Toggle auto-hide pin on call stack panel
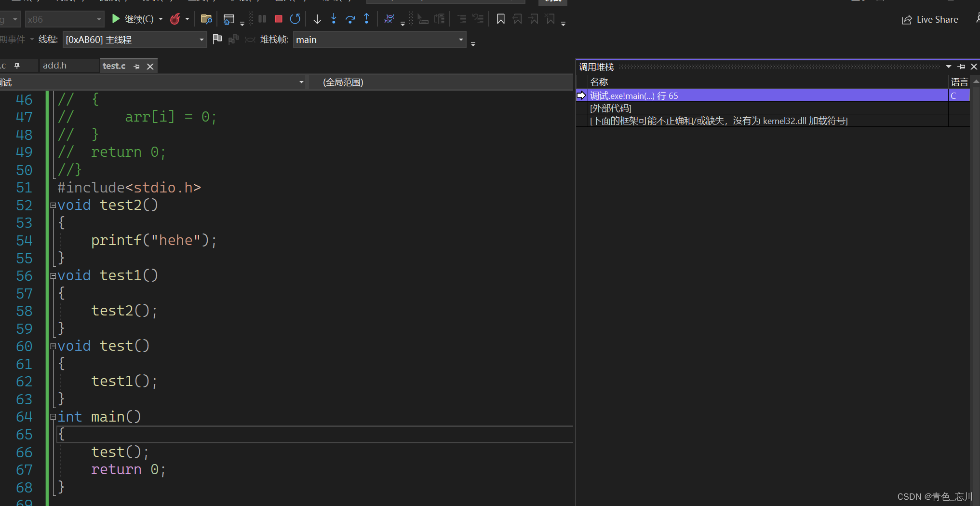Image resolution: width=980 pixels, height=506 pixels. click(x=962, y=67)
